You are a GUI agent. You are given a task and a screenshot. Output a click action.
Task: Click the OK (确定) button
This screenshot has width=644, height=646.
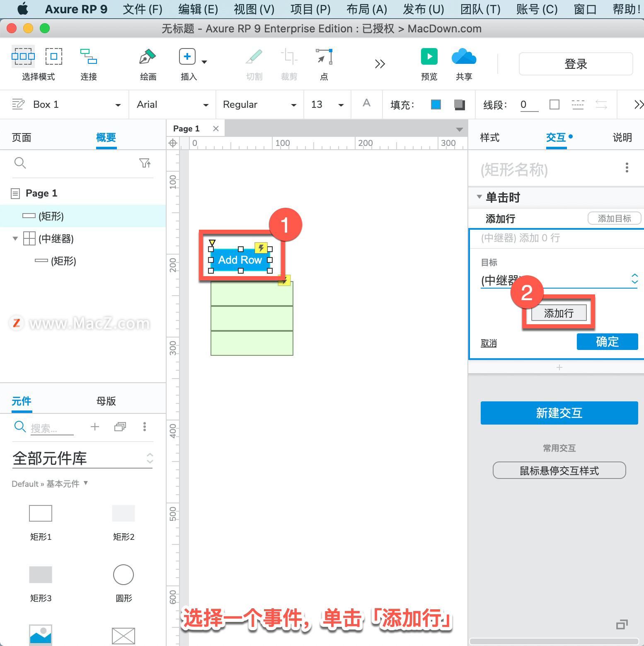coord(607,342)
